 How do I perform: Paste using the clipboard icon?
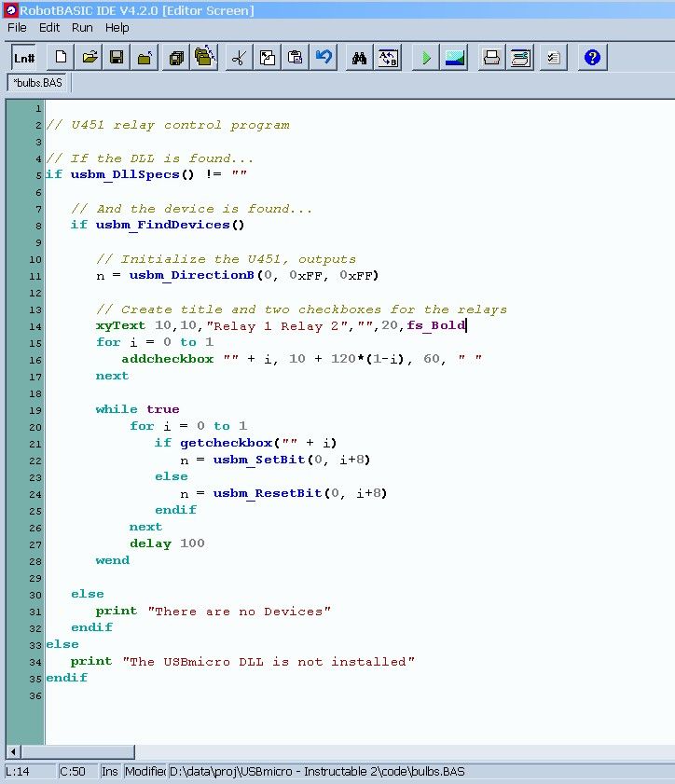(x=296, y=58)
